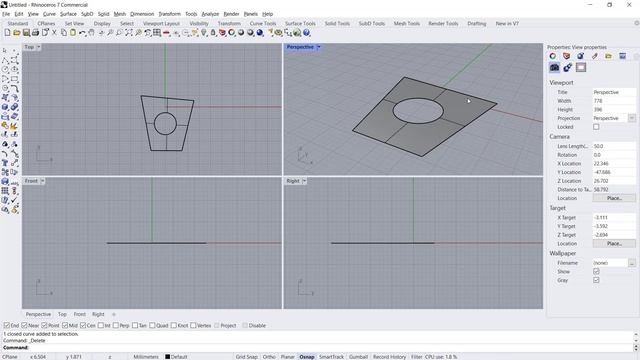Screen dimensions: 640x360
Task: Click the Open file folder icon
Action: (x=17, y=33)
